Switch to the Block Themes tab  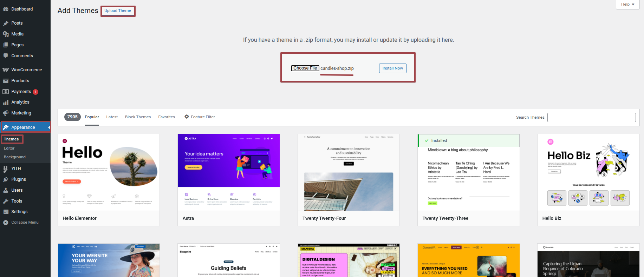(x=138, y=117)
